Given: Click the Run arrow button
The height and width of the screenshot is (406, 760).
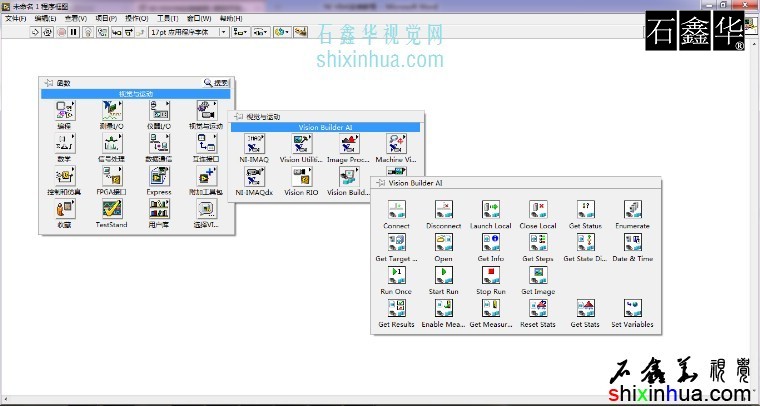Looking at the screenshot, I should click(x=35, y=32).
